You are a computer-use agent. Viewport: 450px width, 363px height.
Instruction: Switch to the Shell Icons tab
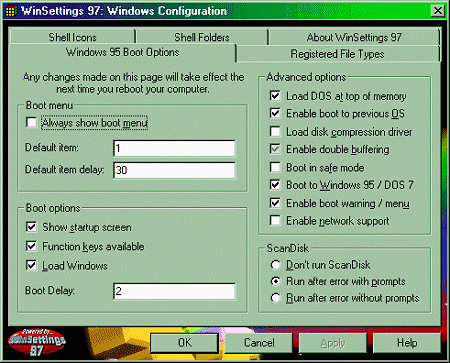click(x=73, y=37)
